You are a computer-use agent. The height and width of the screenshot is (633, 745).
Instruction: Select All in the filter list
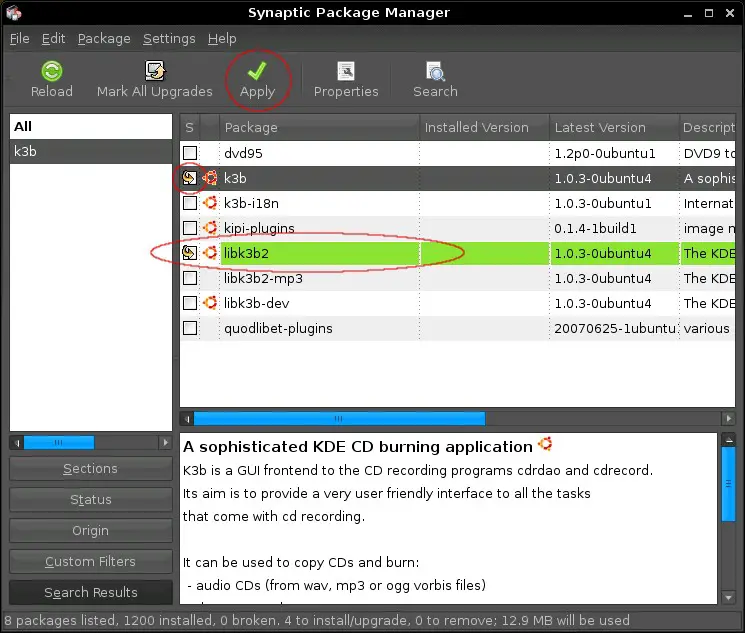[91, 126]
